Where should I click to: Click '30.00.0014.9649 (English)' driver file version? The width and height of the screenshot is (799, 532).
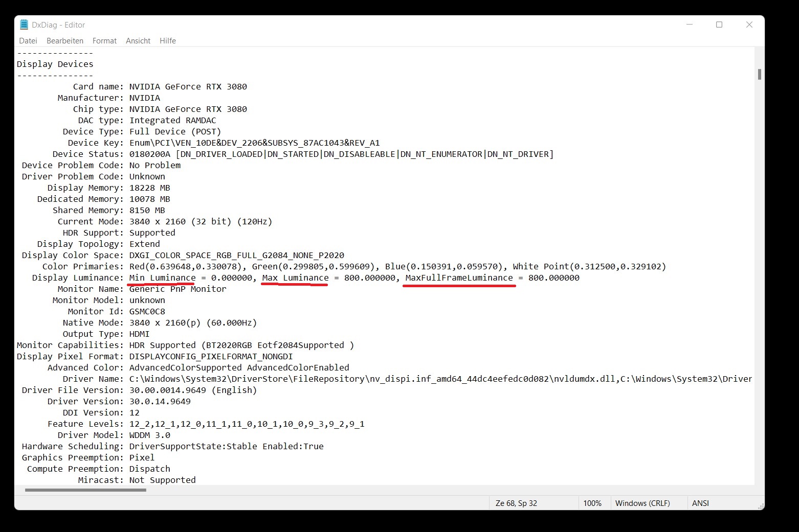pos(193,390)
